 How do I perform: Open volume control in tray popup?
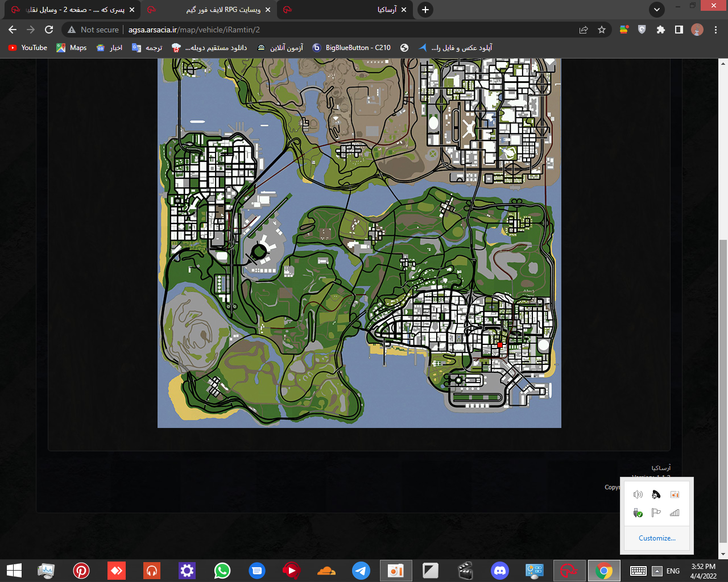[638, 494]
